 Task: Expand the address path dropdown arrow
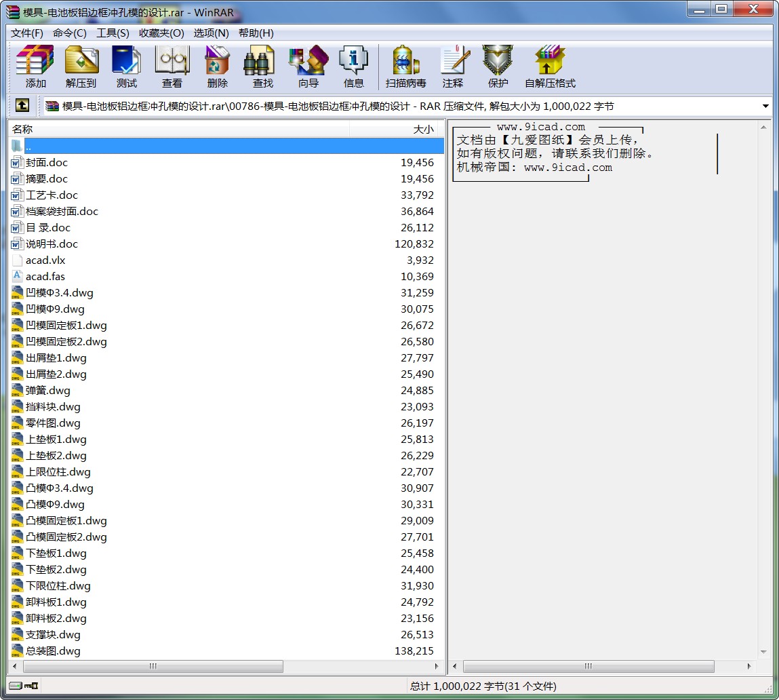pyautogui.click(x=765, y=106)
